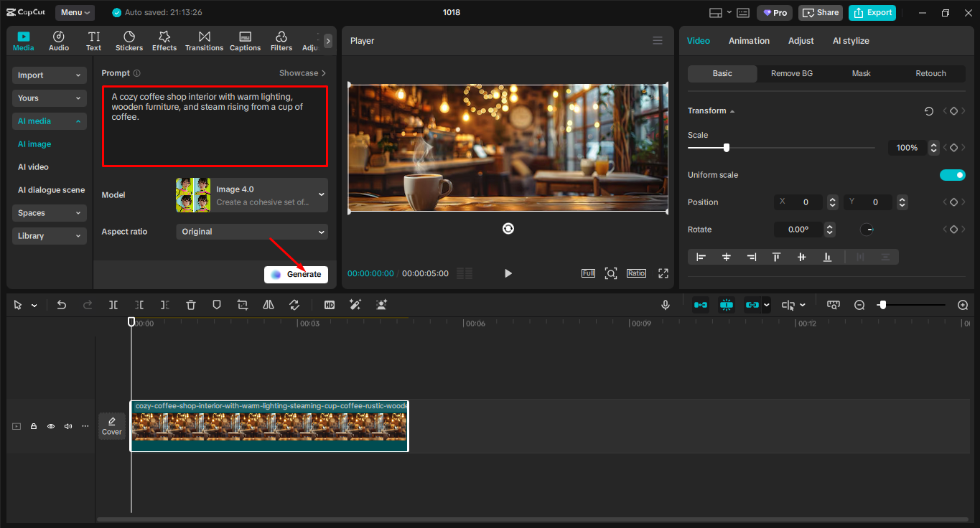Click the prompt text box containing the coffee description
980x528 pixels.
pos(214,126)
